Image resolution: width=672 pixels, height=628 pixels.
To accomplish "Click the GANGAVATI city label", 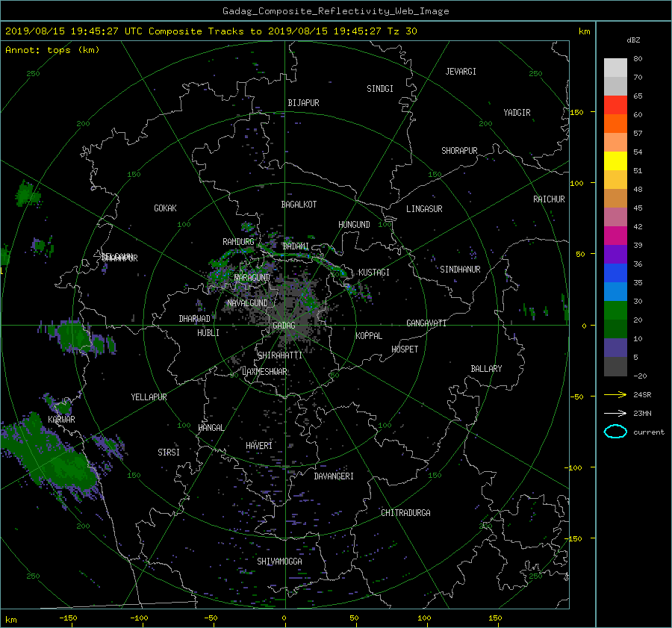I will tap(426, 323).
